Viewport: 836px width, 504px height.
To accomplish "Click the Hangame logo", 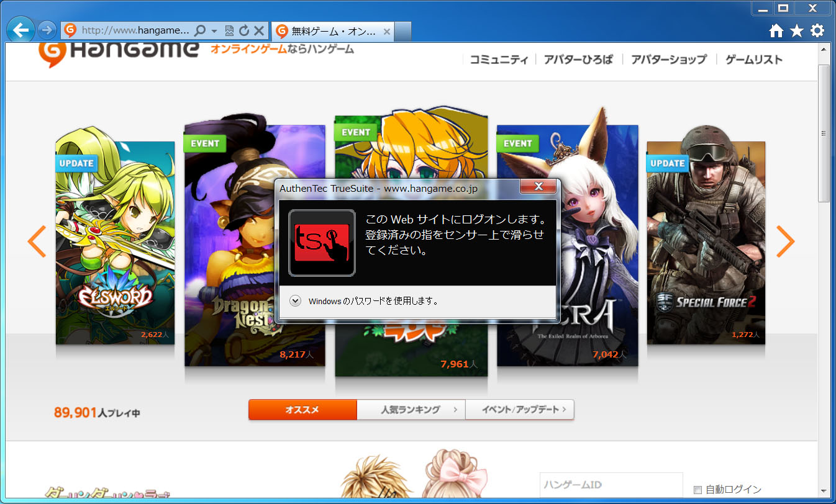I will pos(119,52).
